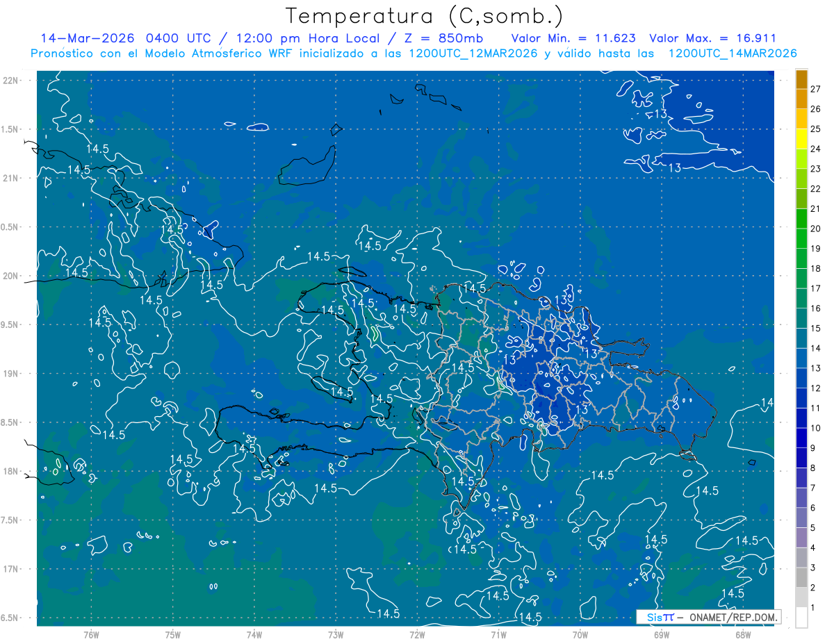Select the valid-until time 1200UTC_14MAR2026

(x=733, y=53)
